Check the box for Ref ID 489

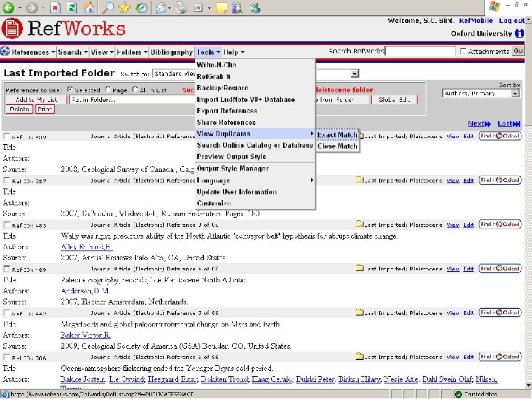pyautogui.click(x=7, y=269)
